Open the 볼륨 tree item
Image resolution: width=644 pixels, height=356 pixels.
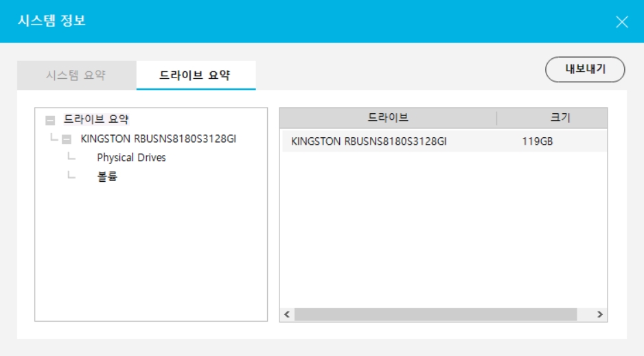pyautogui.click(x=107, y=176)
